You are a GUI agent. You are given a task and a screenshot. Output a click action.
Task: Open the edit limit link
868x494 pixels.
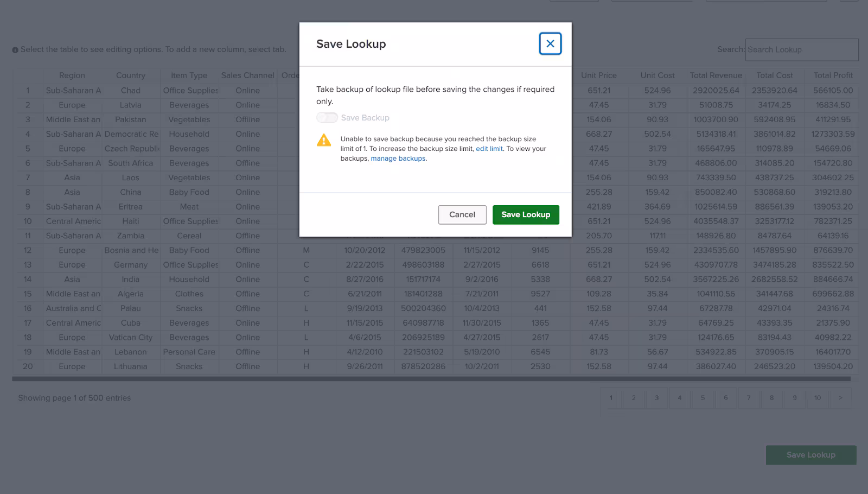click(489, 149)
